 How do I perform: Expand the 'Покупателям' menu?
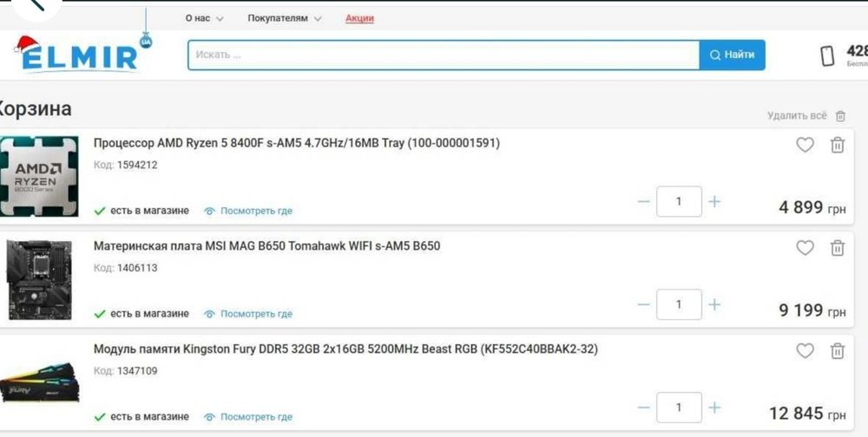(285, 18)
